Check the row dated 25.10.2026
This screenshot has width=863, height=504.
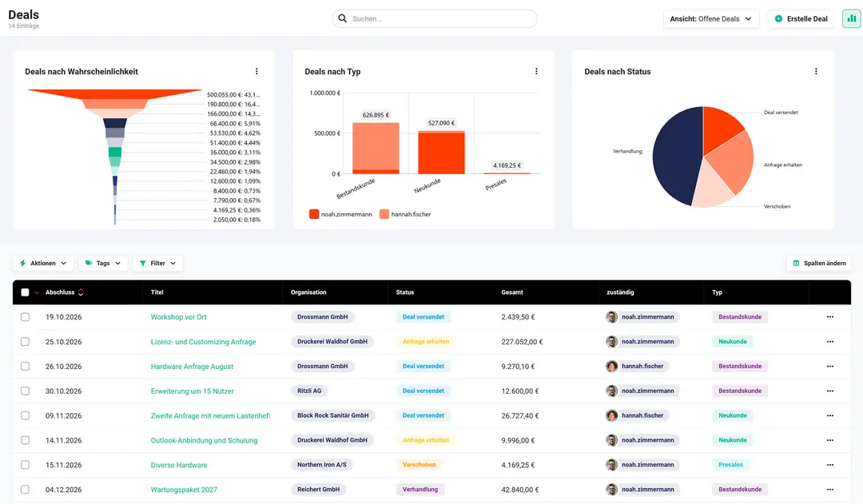tap(25, 342)
